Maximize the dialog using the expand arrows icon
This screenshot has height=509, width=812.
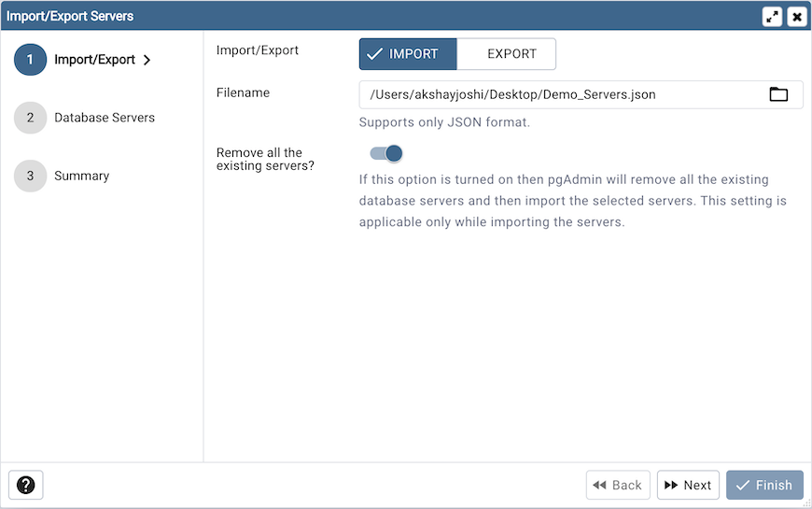tap(772, 17)
